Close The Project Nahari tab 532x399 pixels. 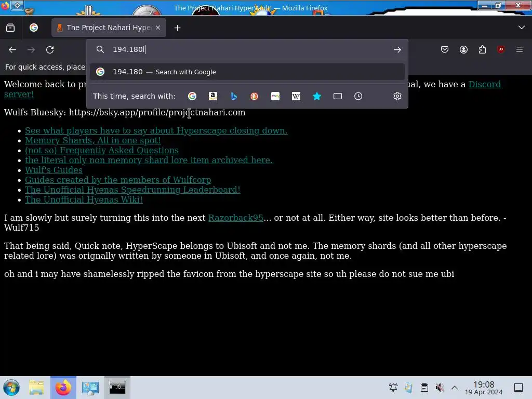click(x=158, y=28)
